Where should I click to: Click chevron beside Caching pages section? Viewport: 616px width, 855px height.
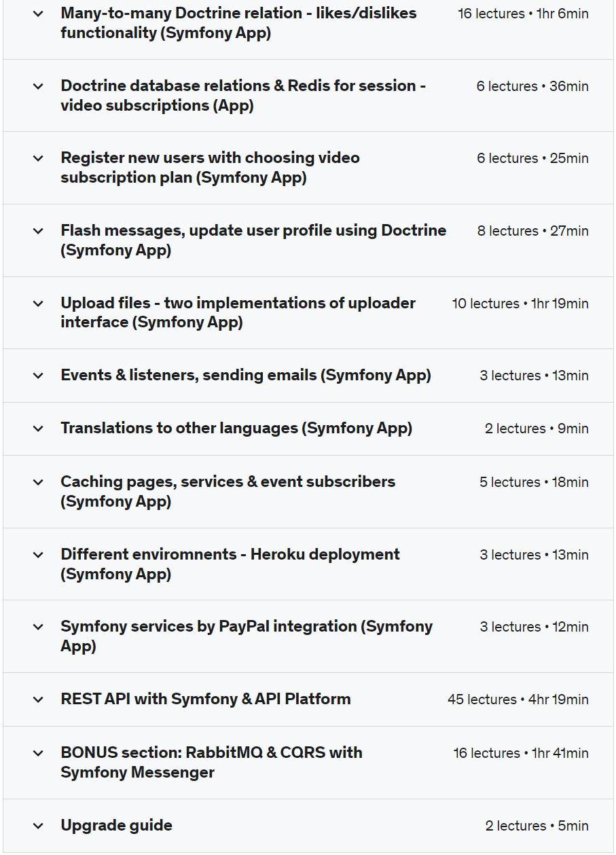tap(38, 482)
